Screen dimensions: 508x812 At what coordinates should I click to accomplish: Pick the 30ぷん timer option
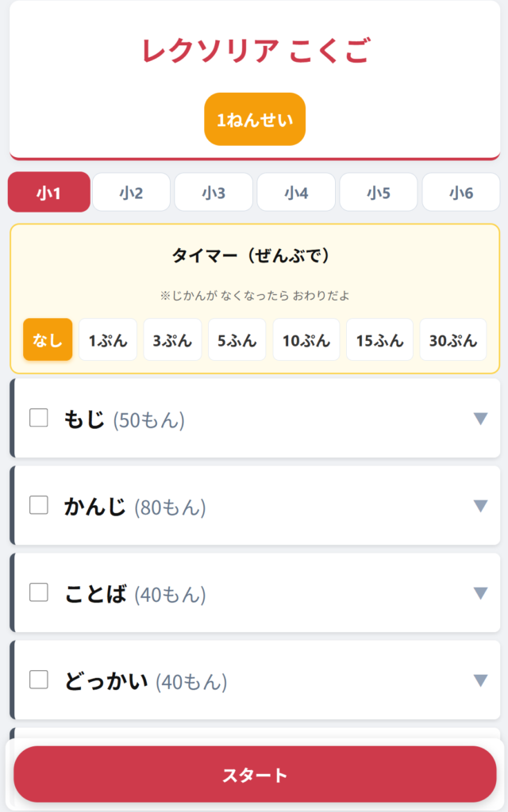click(453, 340)
